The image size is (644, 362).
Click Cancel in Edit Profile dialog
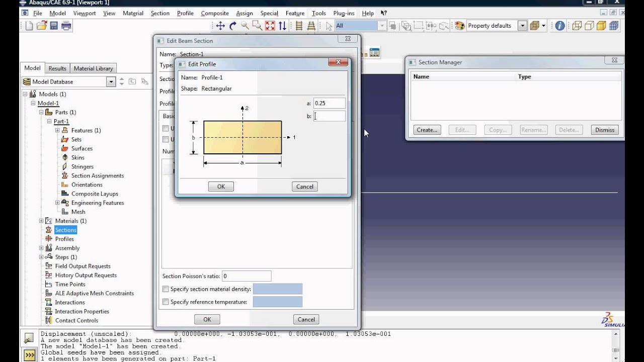coord(305,187)
